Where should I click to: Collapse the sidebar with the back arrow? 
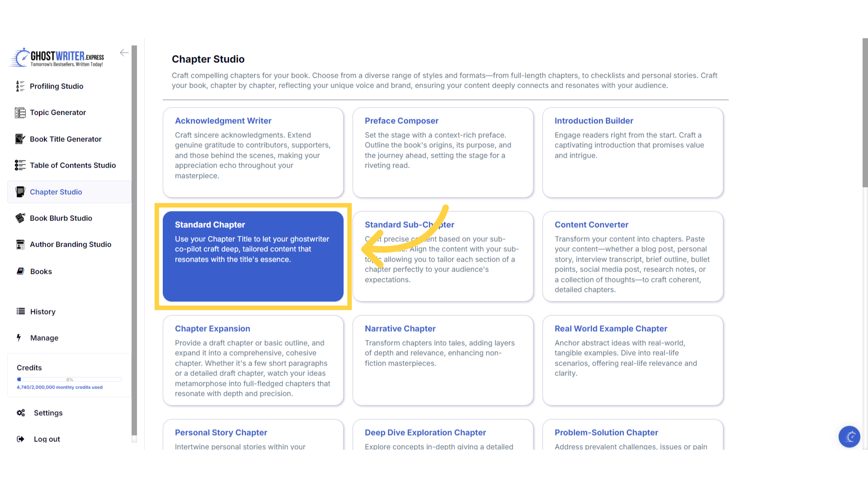click(124, 53)
